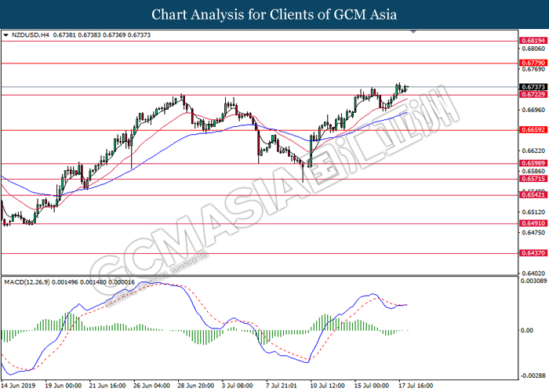This screenshot has height=392, width=549.
Task: Click the 21 Jun 16:00 time label
Action: 107,386
